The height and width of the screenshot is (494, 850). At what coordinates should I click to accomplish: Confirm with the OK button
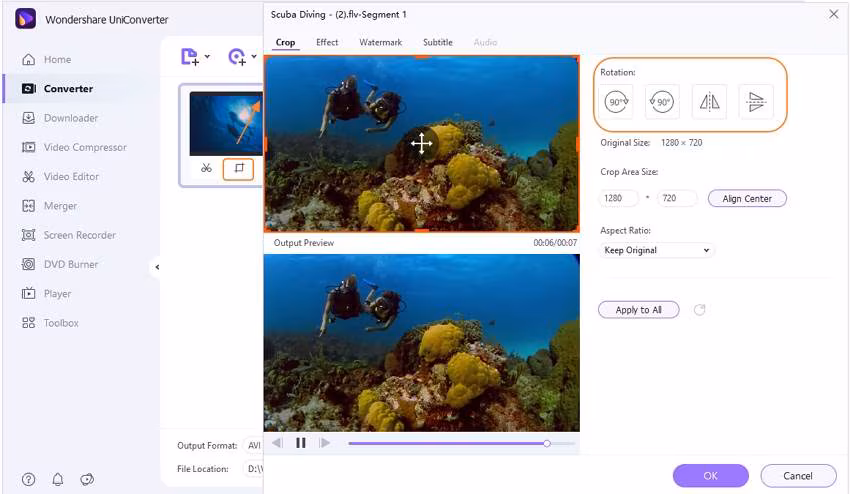[x=711, y=476]
